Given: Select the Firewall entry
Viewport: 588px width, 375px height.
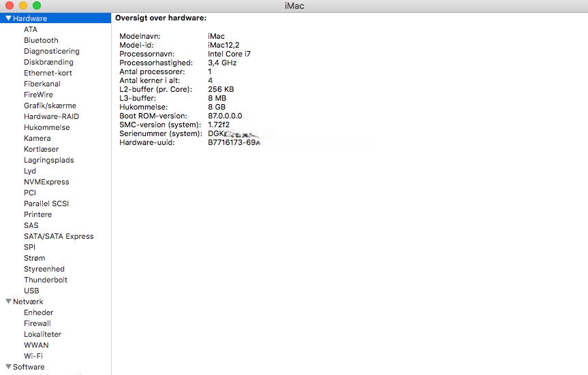Looking at the screenshot, I should pyautogui.click(x=37, y=323).
